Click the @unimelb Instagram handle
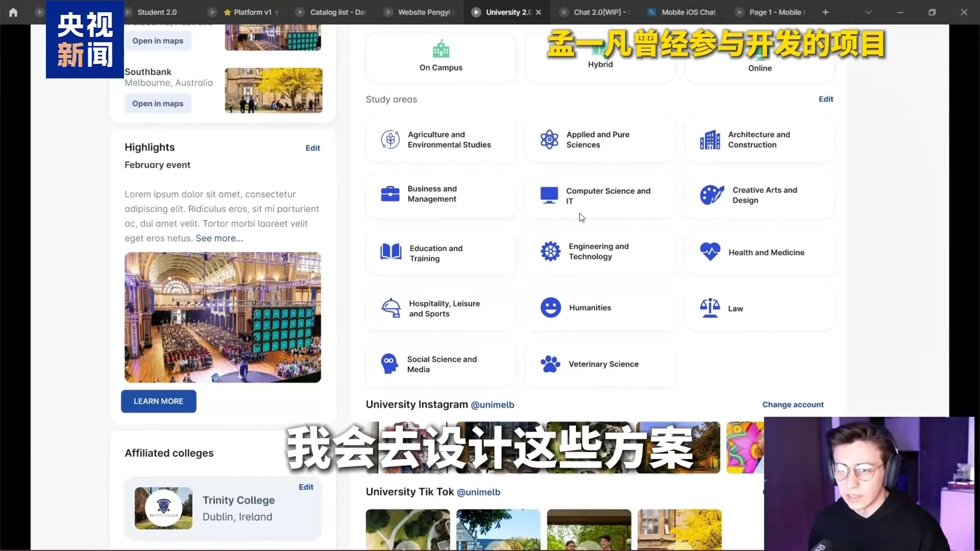The height and width of the screenshot is (551, 980). point(493,405)
